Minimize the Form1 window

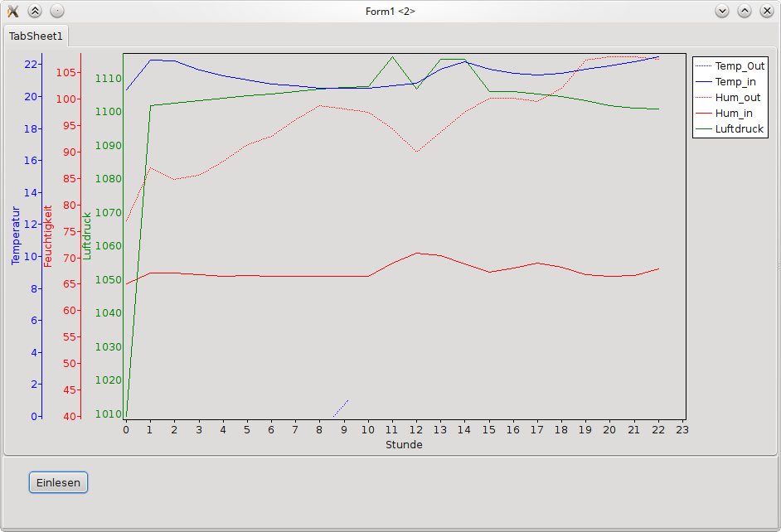[x=722, y=11]
